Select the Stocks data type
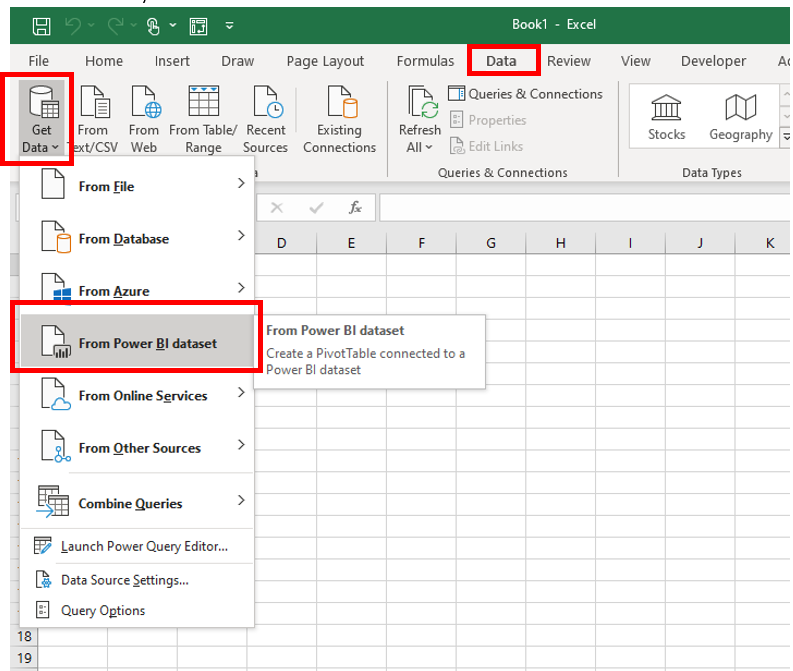 coord(666,116)
